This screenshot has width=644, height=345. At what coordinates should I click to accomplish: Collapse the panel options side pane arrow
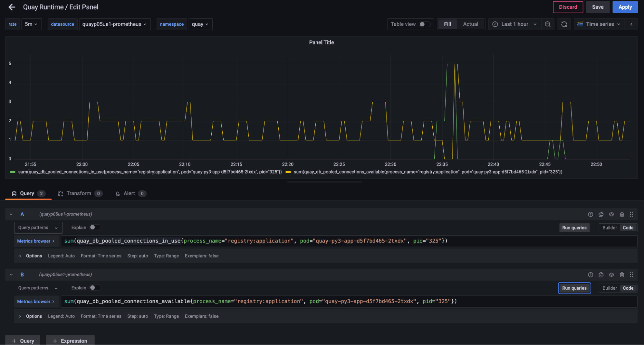[x=631, y=24]
